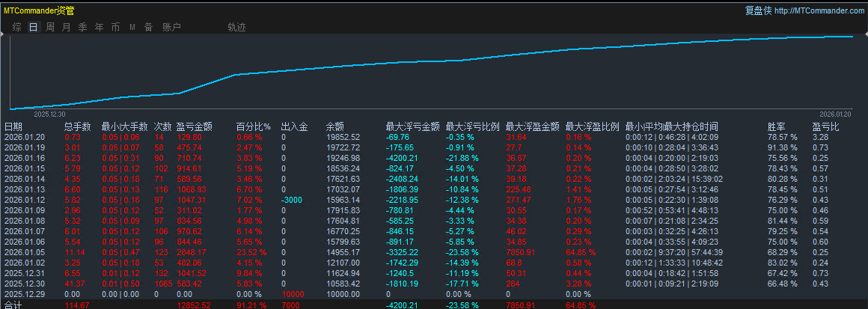Screen dimensions: 868x309
Task: Click the 合计 total row label
Action: pos(13,305)
